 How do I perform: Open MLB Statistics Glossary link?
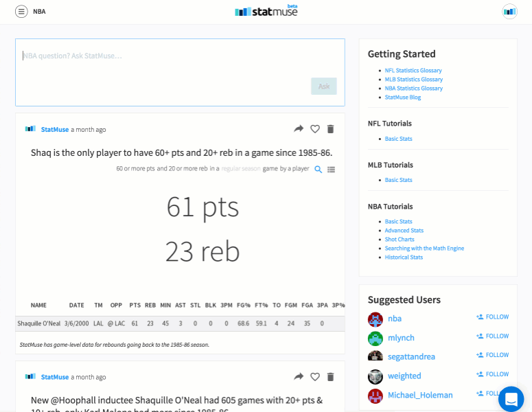click(414, 79)
